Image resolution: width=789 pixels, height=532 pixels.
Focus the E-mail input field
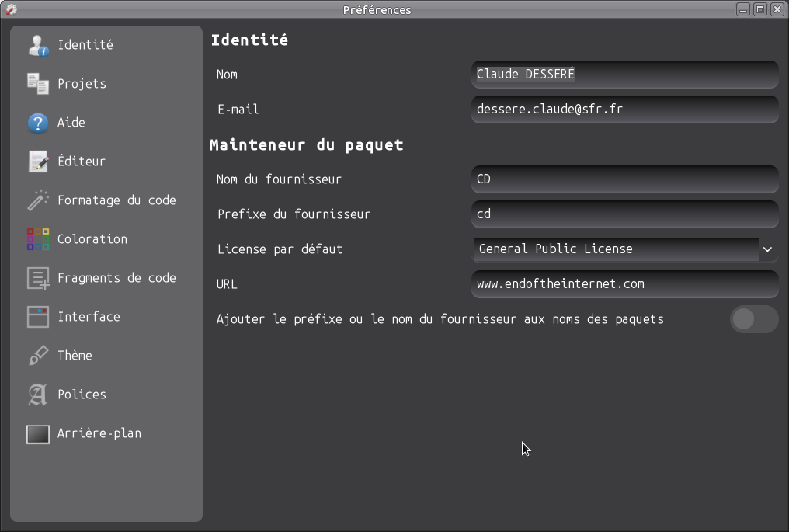point(624,110)
